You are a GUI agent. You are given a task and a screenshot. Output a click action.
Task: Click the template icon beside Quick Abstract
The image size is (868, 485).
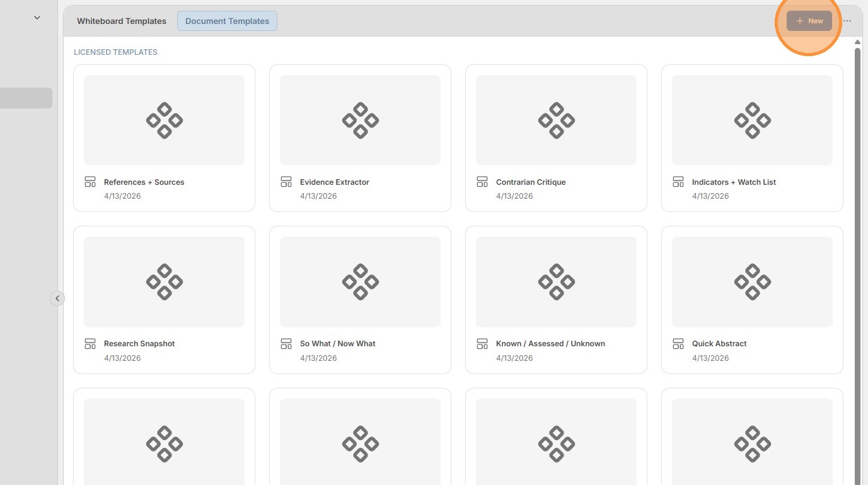click(x=678, y=344)
